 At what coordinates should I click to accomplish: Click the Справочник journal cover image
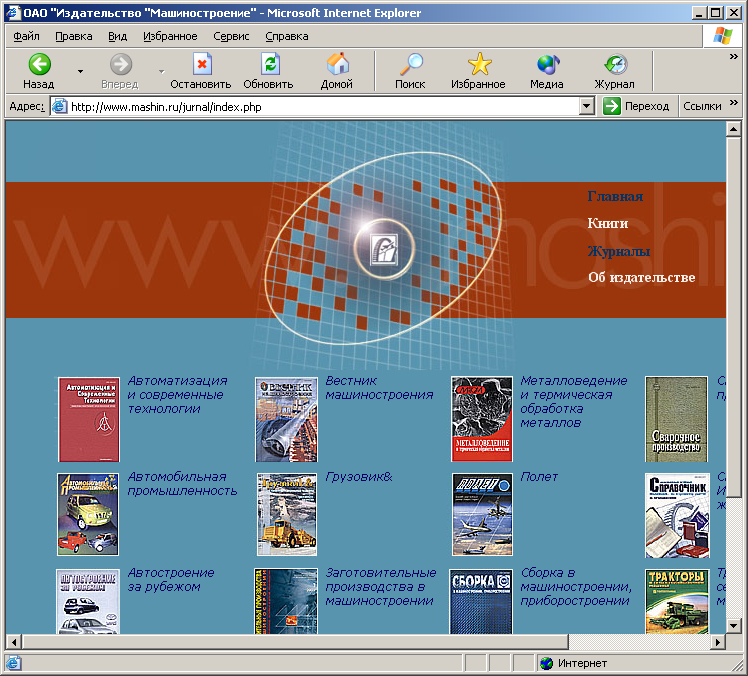677,515
